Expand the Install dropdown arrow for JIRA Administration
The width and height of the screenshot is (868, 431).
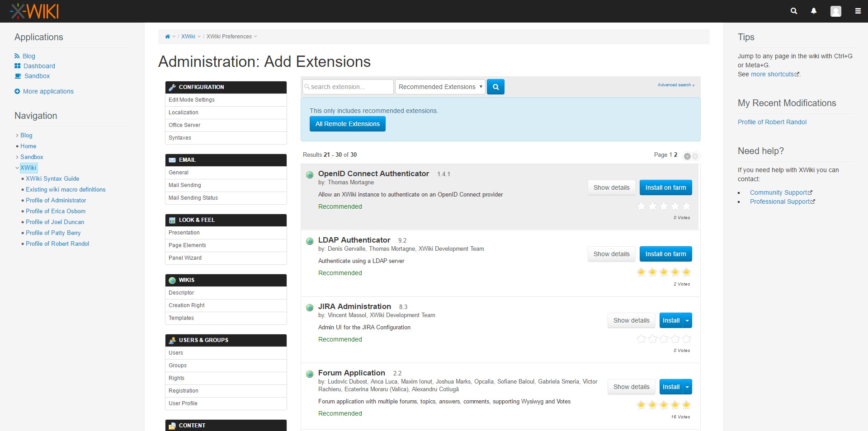pos(687,320)
